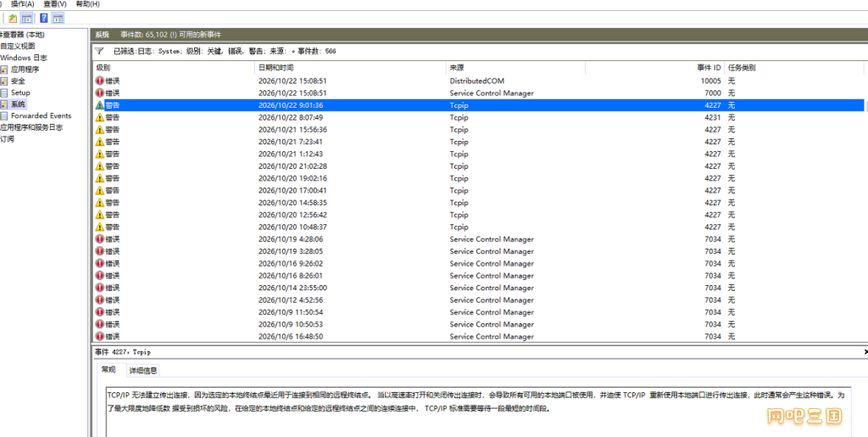Click the 事件查看器 (本地) root node

22,34
